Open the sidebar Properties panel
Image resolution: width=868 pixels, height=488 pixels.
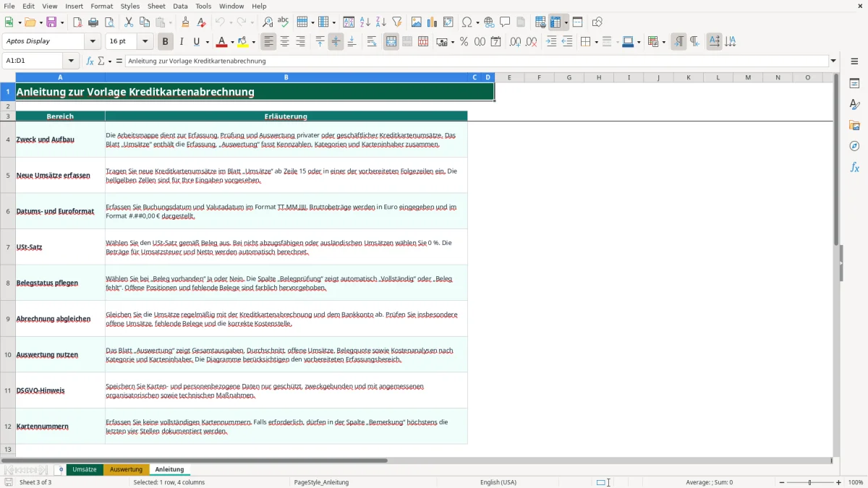pos(854,83)
